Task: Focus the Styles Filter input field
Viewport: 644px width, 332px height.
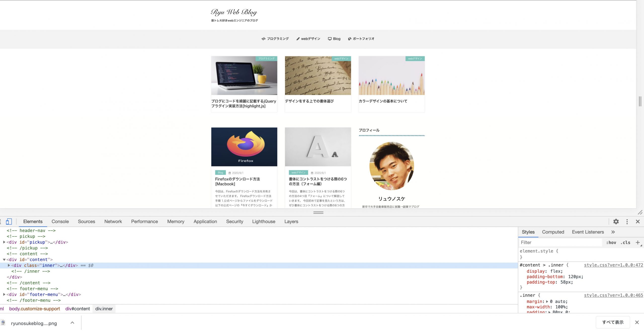Action: click(560, 243)
